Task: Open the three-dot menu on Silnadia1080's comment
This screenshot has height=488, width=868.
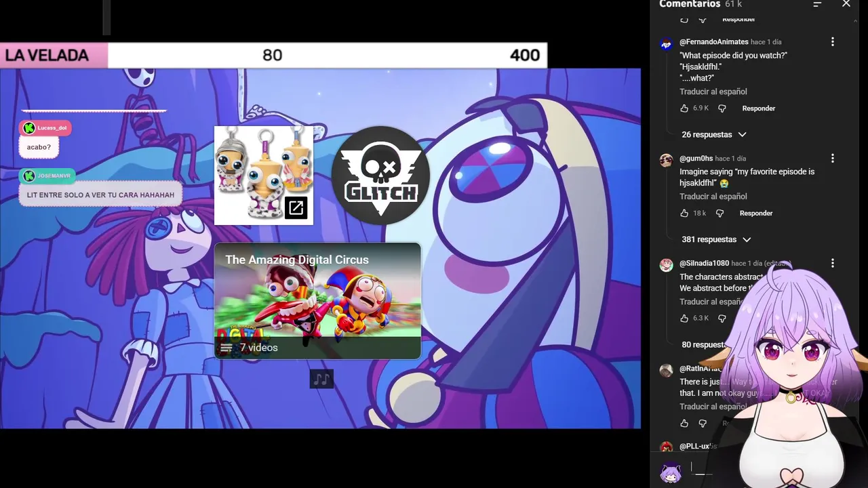Action: click(x=833, y=263)
